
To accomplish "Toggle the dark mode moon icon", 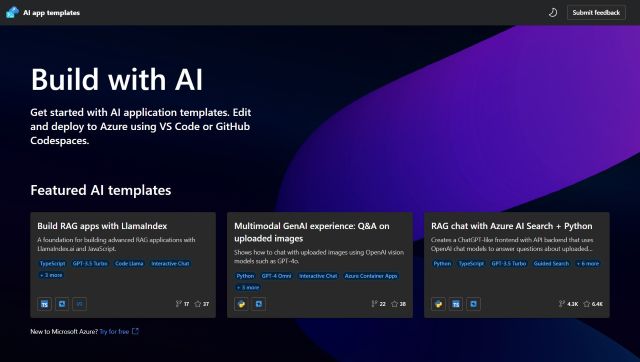I will tap(553, 13).
